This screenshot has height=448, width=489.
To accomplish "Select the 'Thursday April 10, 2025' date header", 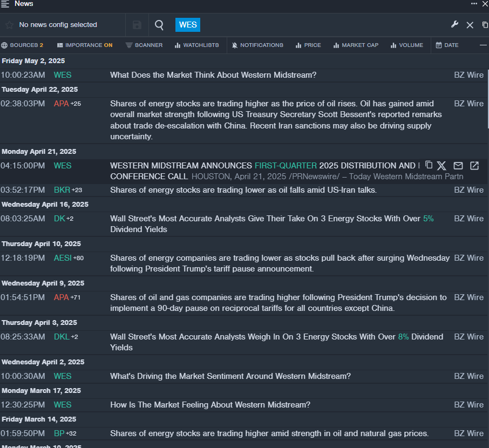I will [x=41, y=244].
